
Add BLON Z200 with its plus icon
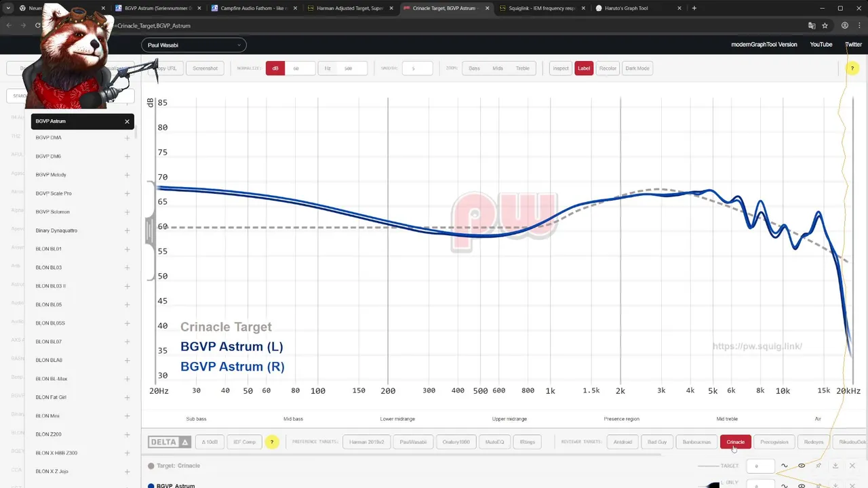tap(127, 434)
